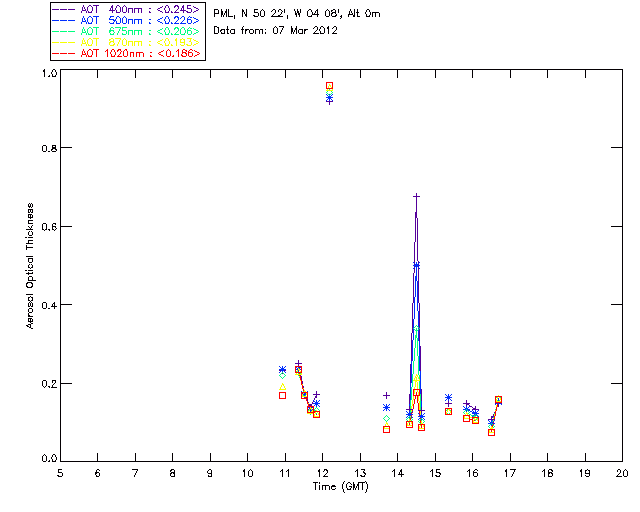Click the AOT 870nm legend entry
The image size is (640, 512).
[126, 42]
